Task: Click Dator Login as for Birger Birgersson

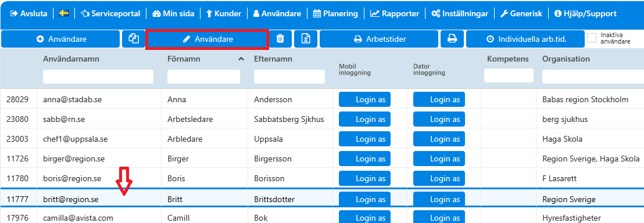Action: (x=439, y=159)
